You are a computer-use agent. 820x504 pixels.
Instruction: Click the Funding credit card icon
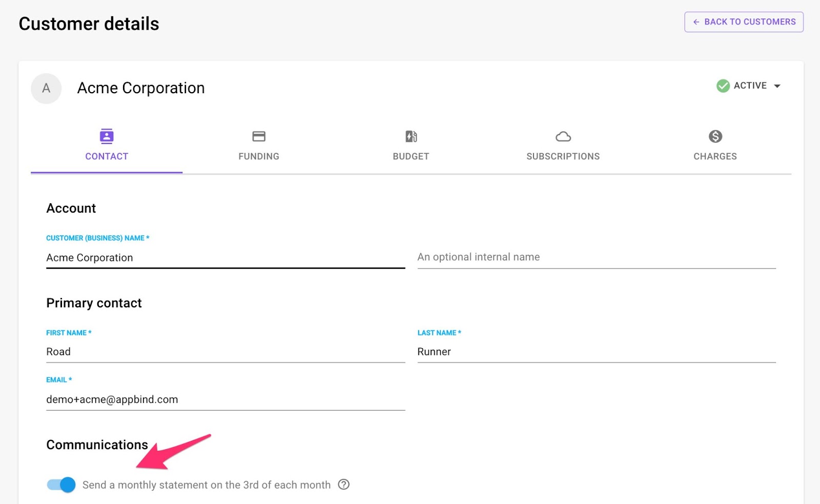point(259,136)
